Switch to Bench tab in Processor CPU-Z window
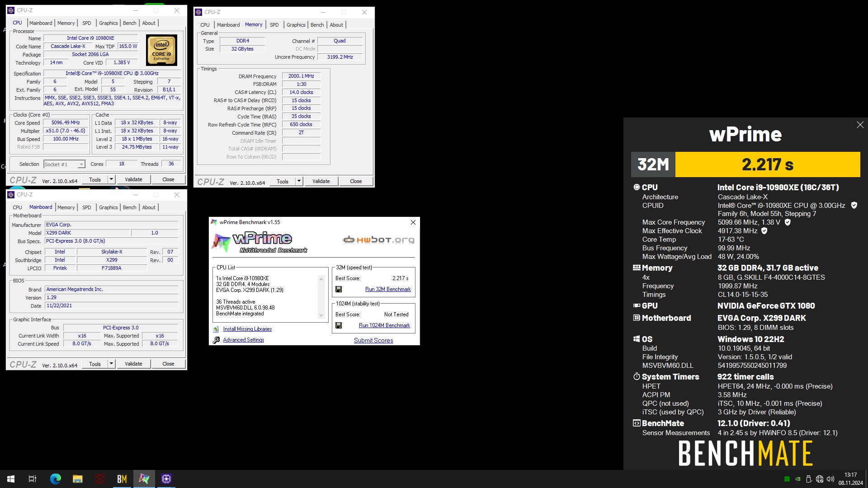This screenshot has height=488, width=868. tap(130, 23)
